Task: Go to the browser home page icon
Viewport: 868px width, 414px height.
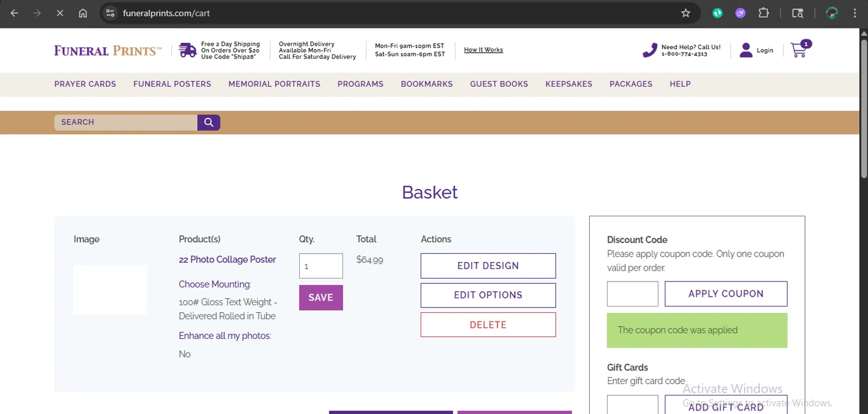Action: click(x=83, y=13)
